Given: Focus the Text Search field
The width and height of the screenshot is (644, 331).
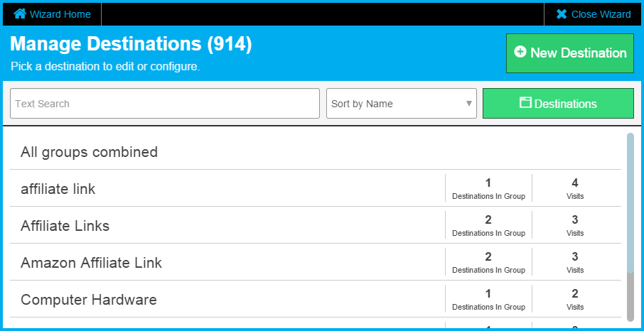Looking at the screenshot, I should point(165,104).
